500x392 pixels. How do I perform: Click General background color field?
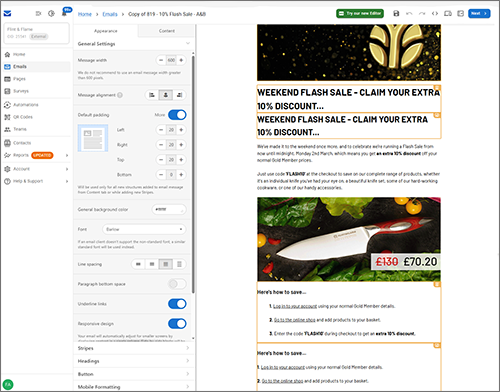[x=169, y=209]
